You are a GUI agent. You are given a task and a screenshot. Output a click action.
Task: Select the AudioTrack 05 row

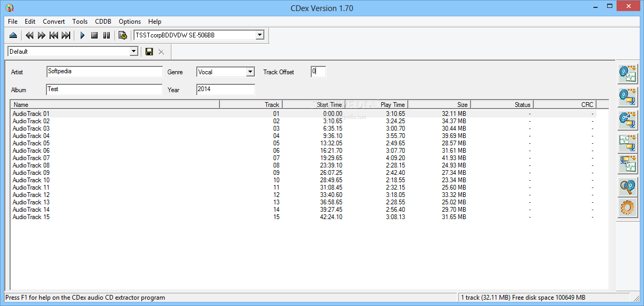coord(303,143)
